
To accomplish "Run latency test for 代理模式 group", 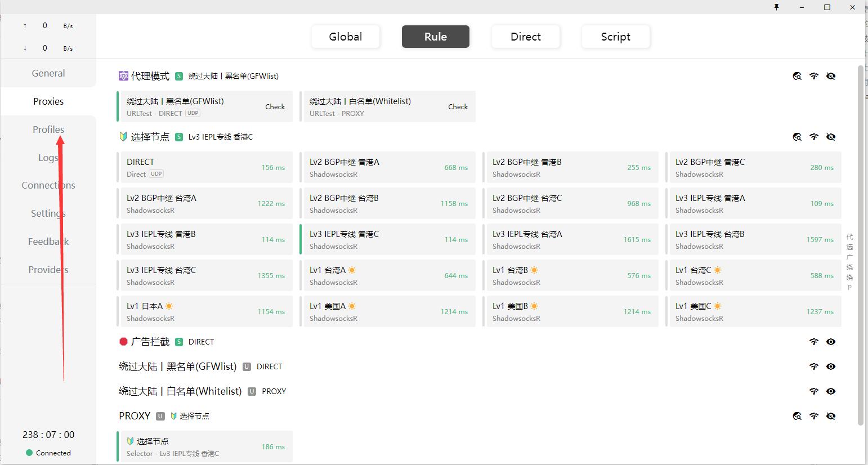I will coord(814,76).
